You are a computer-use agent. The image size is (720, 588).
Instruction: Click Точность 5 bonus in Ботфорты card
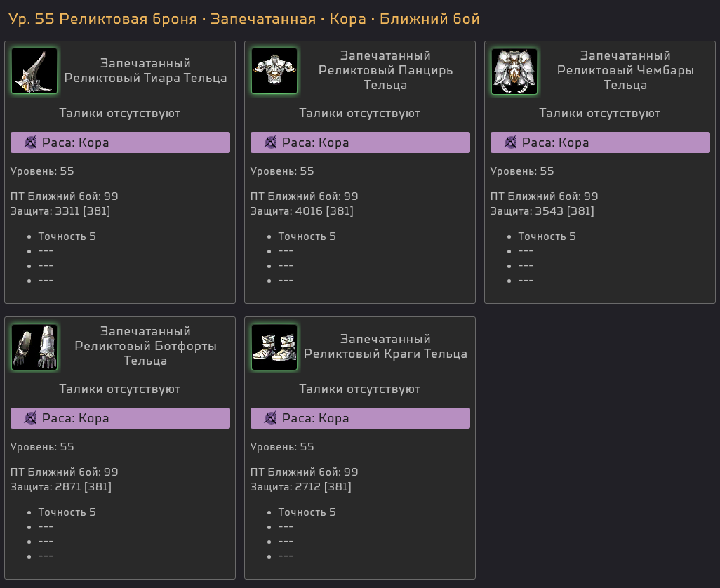coord(67,512)
